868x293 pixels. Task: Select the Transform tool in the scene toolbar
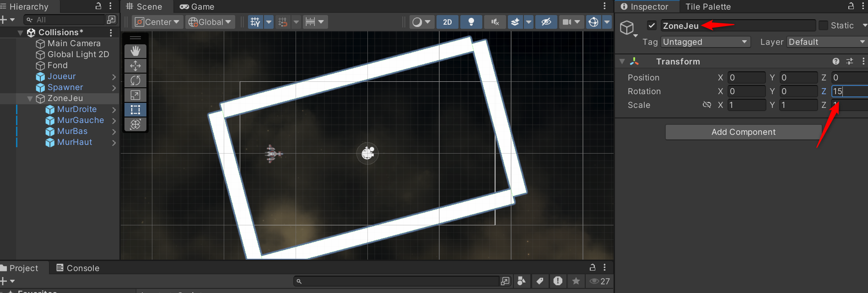tap(135, 124)
